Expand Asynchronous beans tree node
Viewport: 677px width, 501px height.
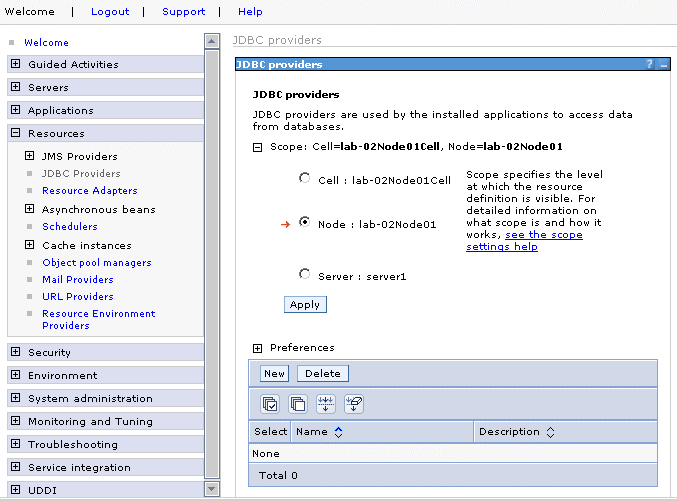tap(29, 209)
